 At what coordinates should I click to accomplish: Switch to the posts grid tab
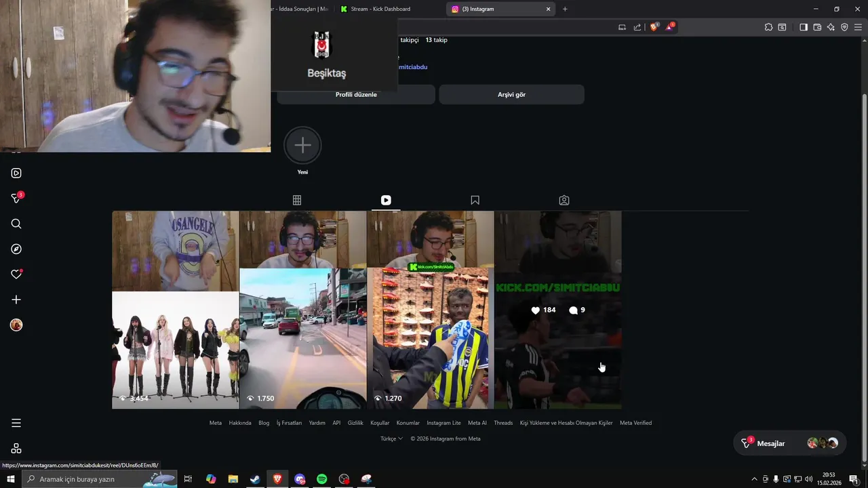(297, 200)
